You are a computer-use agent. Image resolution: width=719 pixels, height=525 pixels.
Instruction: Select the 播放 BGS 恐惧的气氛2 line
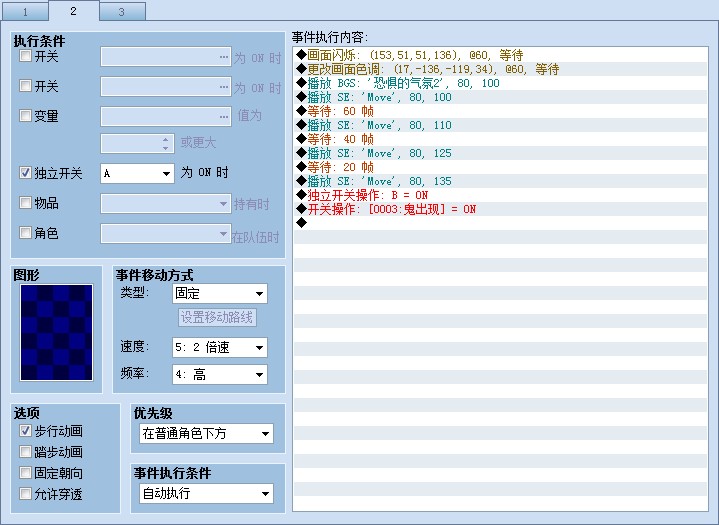click(x=500, y=83)
